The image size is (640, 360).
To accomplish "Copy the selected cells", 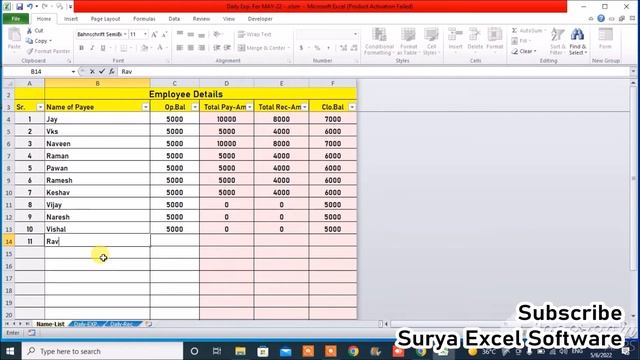I will [x=38, y=41].
